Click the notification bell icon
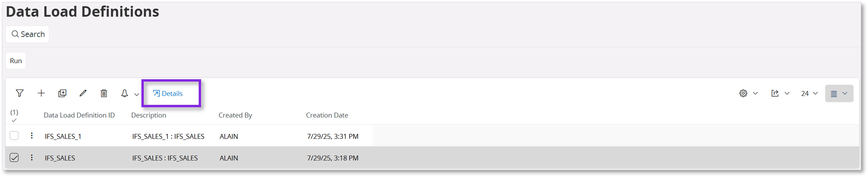 (124, 93)
